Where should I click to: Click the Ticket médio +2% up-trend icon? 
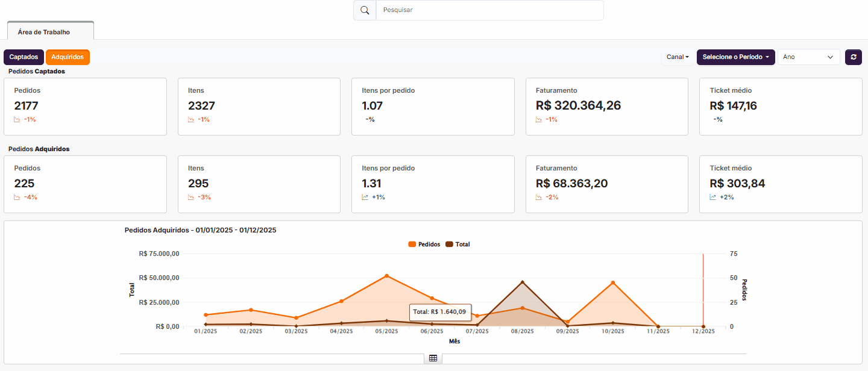(x=713, y=198)
